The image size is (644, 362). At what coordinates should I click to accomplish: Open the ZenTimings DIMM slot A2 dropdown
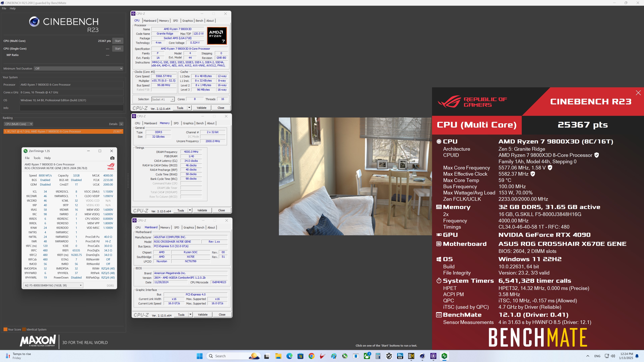point(53,285)
